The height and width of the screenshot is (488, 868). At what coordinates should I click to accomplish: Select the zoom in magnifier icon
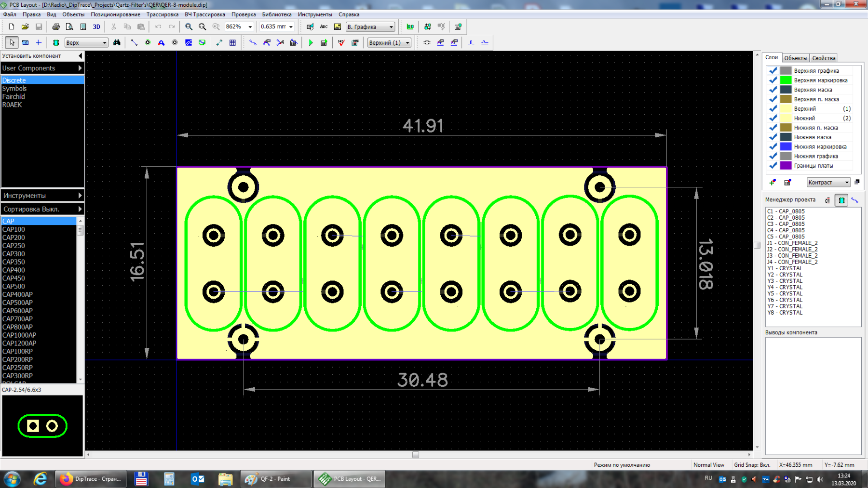point(189,27)
